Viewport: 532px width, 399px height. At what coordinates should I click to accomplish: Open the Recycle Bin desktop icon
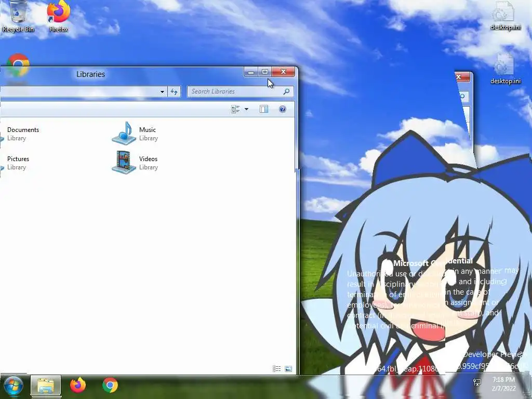18,16
